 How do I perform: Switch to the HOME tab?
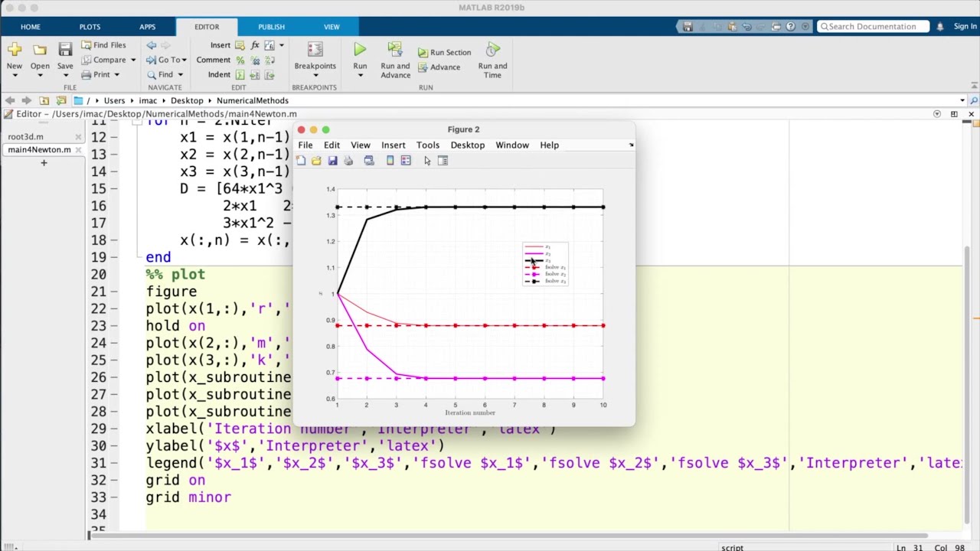click(31, 27)
